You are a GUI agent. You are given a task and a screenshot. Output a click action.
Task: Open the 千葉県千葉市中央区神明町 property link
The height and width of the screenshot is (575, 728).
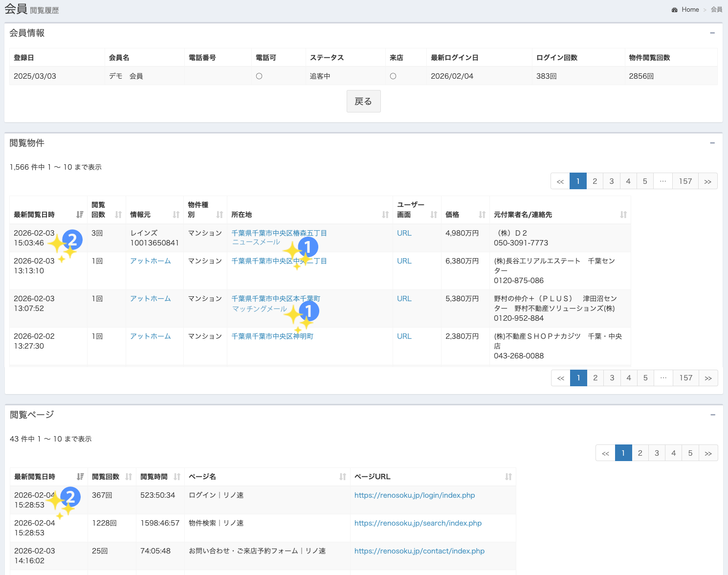(x=272, y=336)
